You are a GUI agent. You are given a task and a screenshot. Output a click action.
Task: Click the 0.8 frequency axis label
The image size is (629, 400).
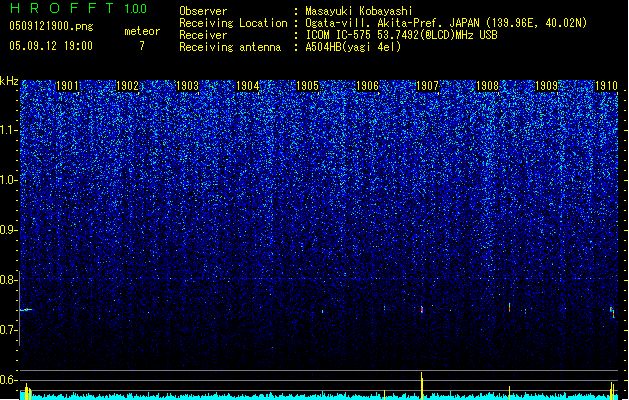(8, 280)
